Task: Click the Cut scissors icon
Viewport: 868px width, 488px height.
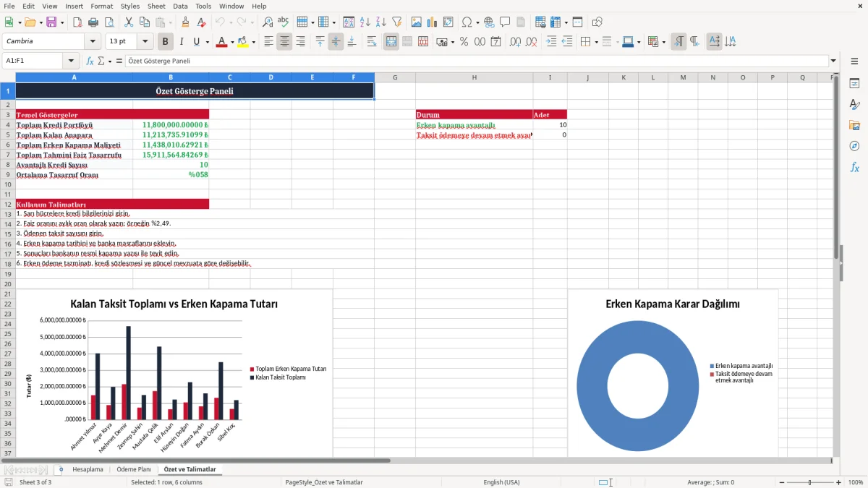Action: pos(129,22)
